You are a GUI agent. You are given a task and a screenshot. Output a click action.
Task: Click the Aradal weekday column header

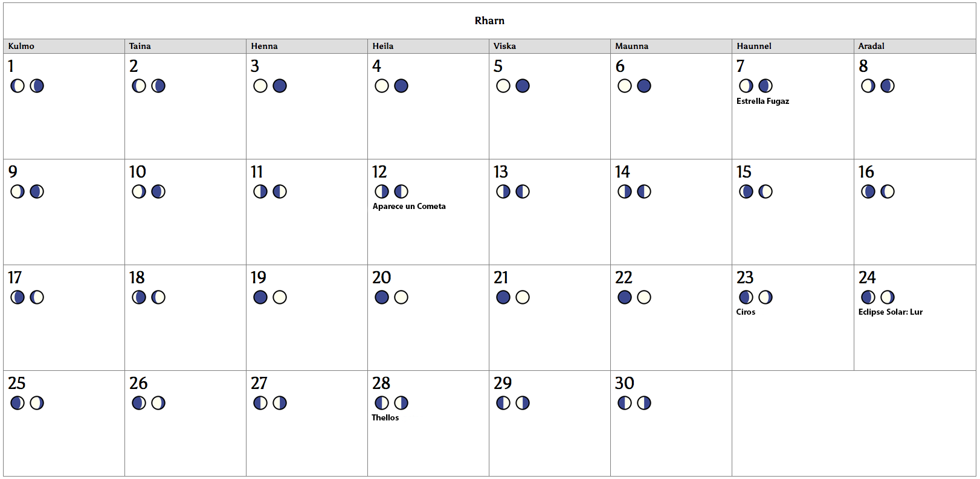pos(871,47)
